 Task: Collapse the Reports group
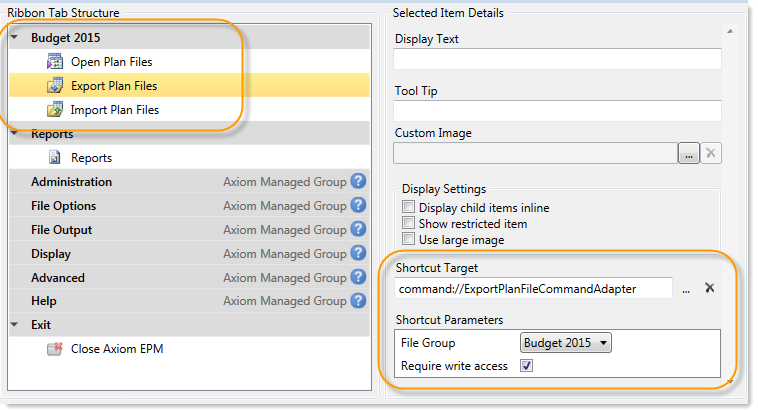click(x=15, y=132)
